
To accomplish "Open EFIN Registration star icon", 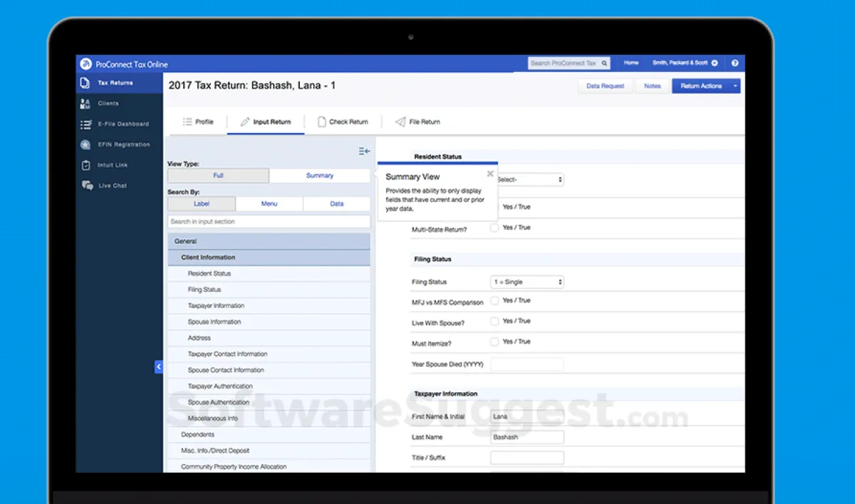I will click(85, 145).
